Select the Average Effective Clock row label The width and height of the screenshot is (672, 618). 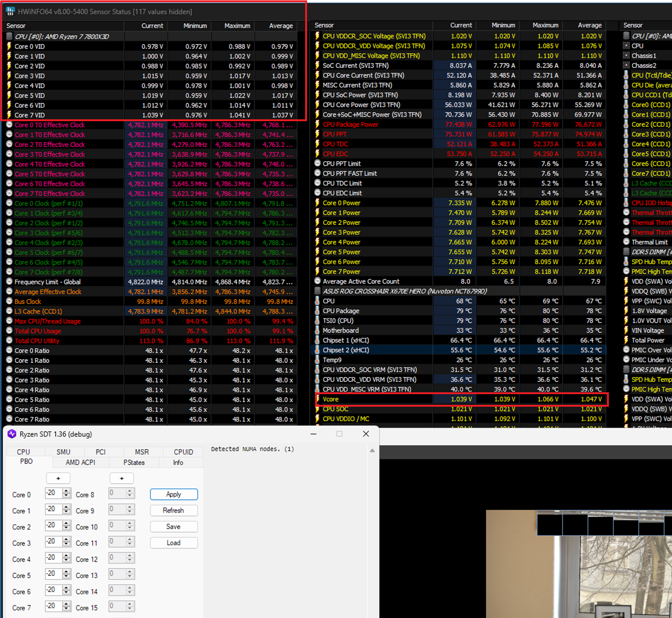pos(48,291)
